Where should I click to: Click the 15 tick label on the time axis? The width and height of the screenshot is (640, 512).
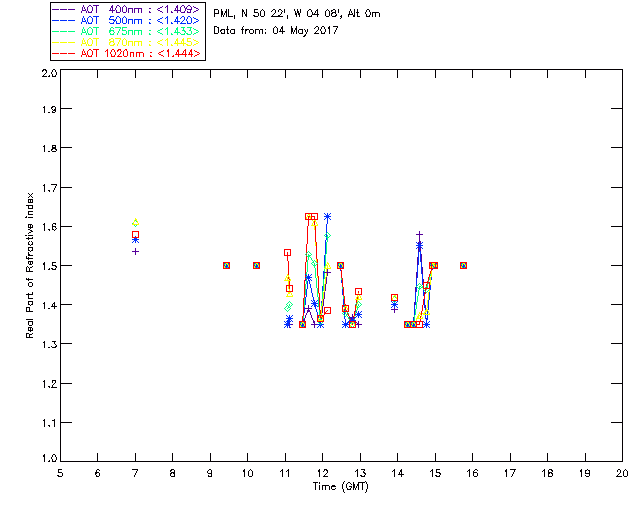tap(435, 473)
